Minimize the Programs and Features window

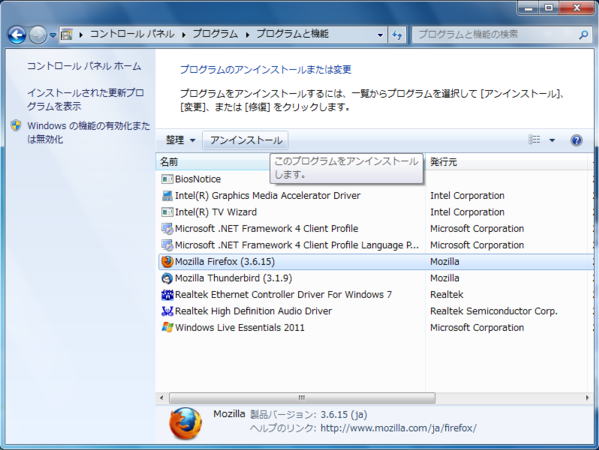[529, 8]
